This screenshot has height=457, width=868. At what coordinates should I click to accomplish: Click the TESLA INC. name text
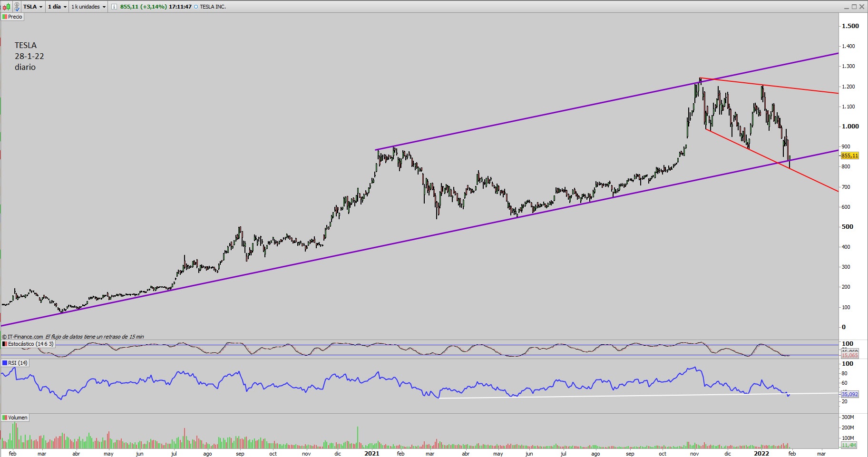(x=213, y=7)
